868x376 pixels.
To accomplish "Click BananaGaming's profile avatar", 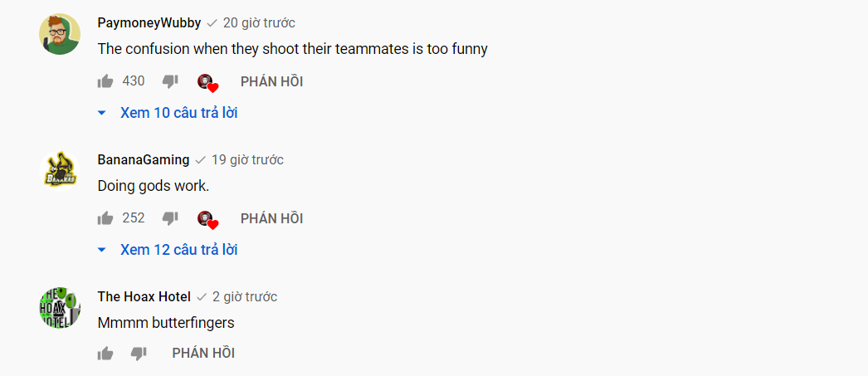I will tap(60, 171).
